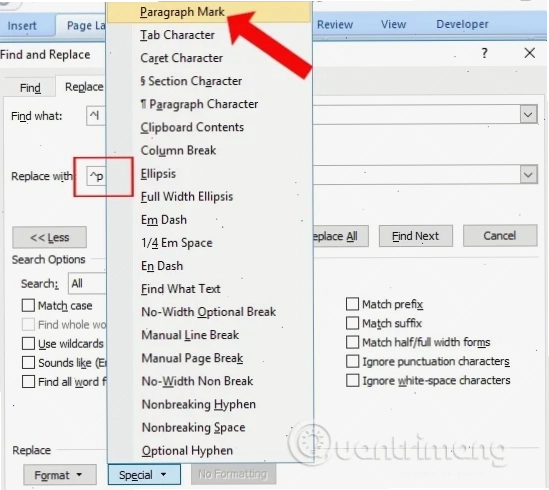Click the Cancel button
This screenshot has height=490, width=549.
pos(500,236)
